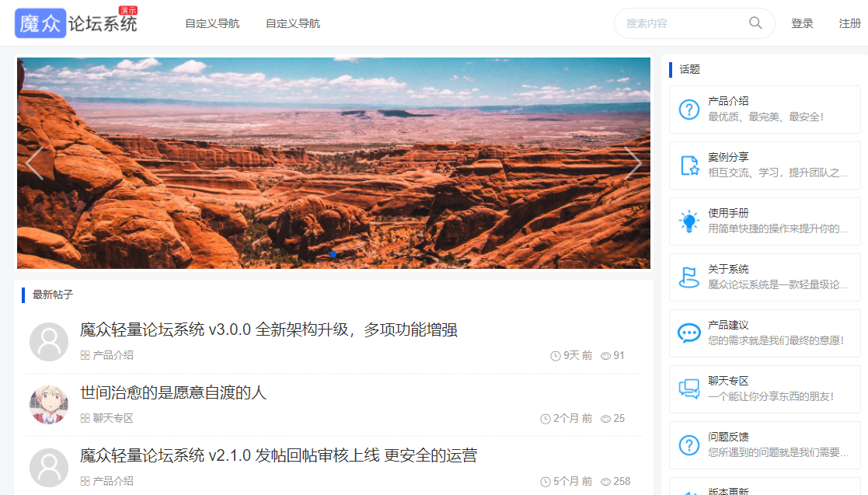
Task: Advance to the next carousel slide
Action: (x=633, y=162)
